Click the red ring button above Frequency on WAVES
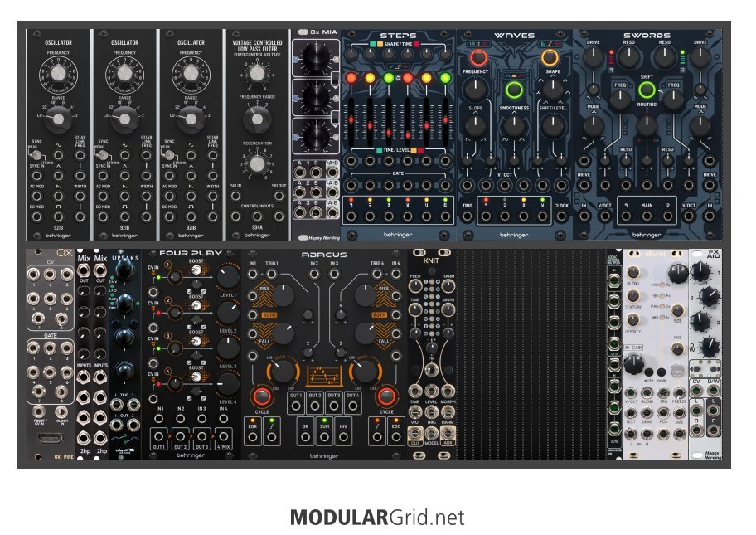The height and width of the screenshot is (535, 756). coord(478,57)
